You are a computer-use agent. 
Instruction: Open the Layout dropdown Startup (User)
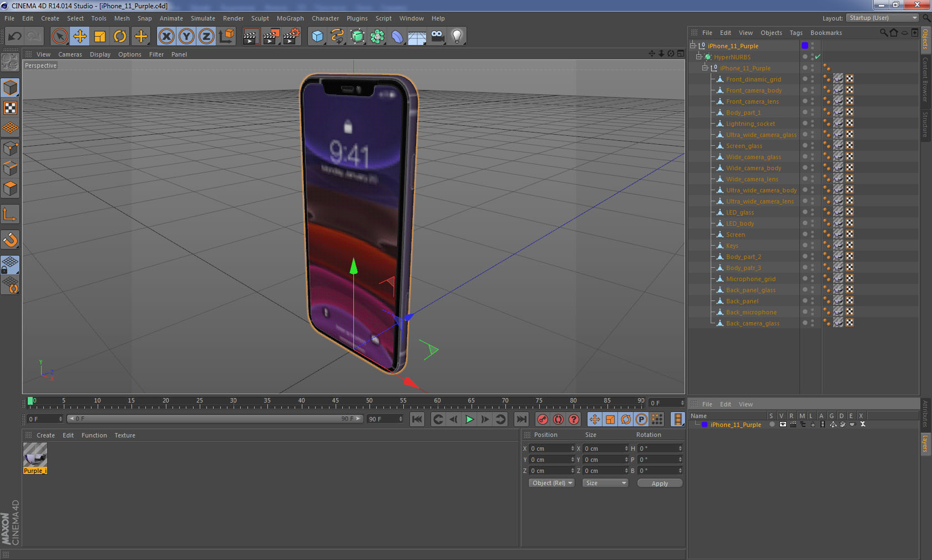(883, 18)
